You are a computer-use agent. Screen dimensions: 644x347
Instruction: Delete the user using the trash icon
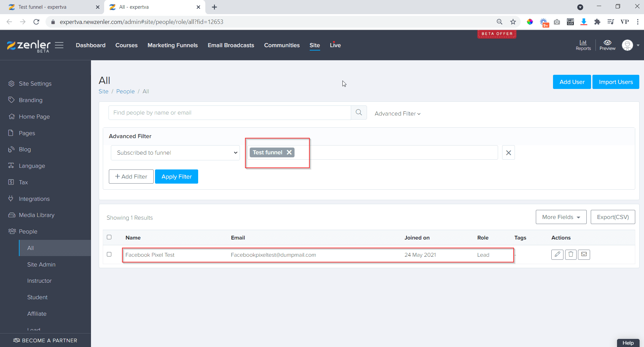[x=571, y=254]
